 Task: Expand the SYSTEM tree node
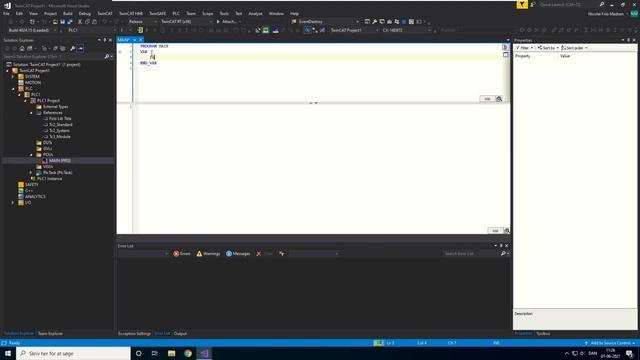pyautogui.click(x=13, y=76)
